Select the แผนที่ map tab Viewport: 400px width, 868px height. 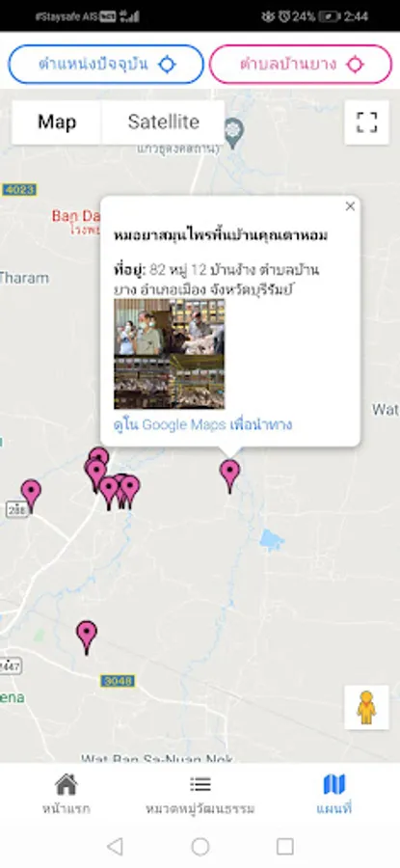(x=333, y=795)
